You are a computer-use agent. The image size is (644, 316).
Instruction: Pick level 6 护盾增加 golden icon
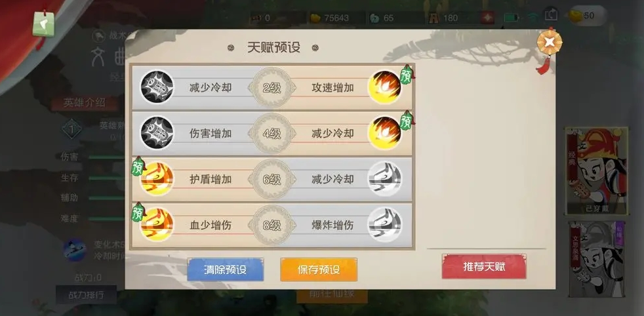point(157,179)
